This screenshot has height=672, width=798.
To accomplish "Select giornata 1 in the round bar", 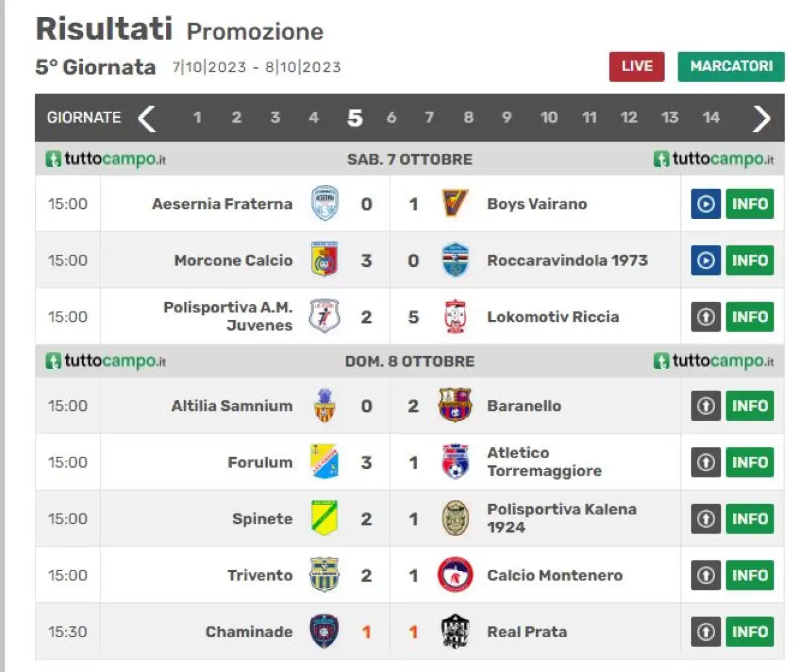I will [x=197, y=117].
